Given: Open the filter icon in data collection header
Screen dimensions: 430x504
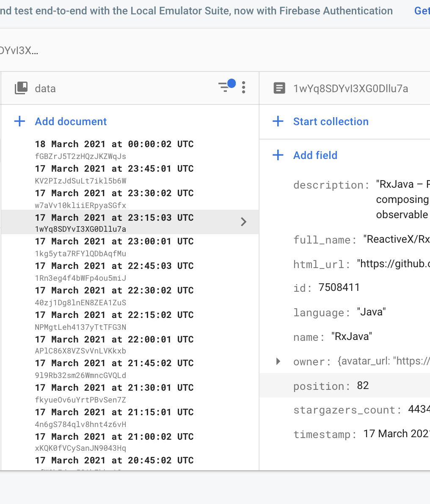Looking at the screenshot, I should click(226, 86).
